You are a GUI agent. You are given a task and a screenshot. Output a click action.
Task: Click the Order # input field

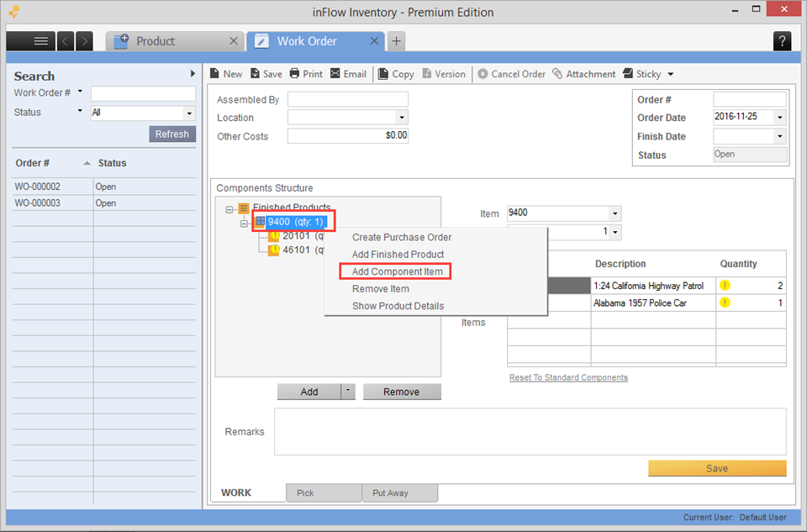[750, 99]
